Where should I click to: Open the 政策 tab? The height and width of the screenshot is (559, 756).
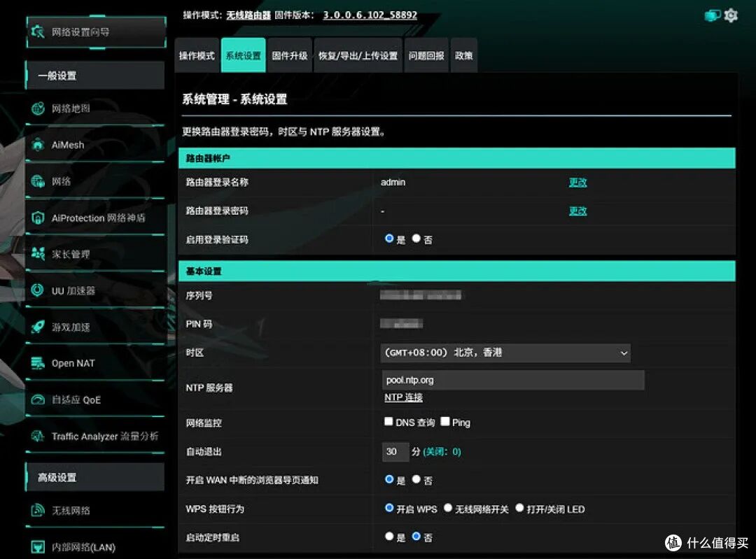pos(464,55)
